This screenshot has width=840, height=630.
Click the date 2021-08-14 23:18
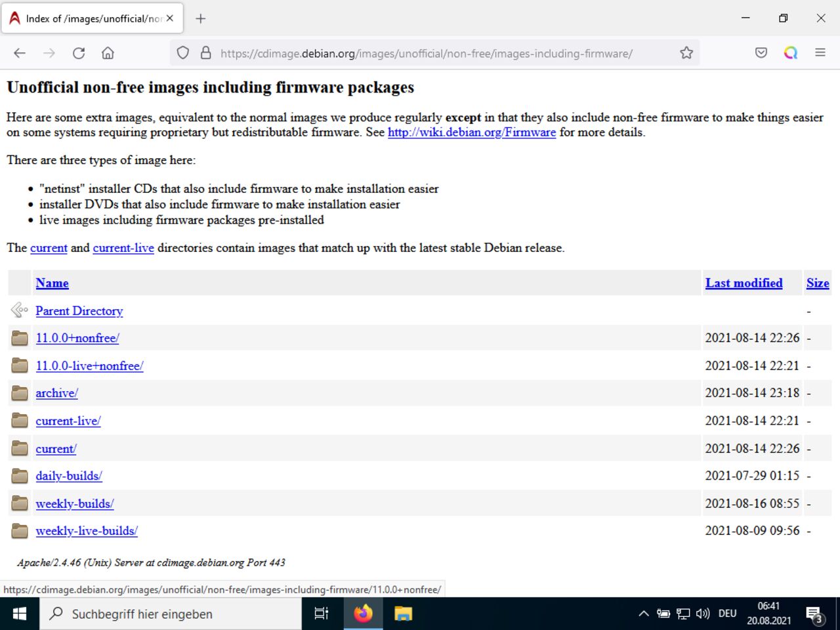click(752, 393)
